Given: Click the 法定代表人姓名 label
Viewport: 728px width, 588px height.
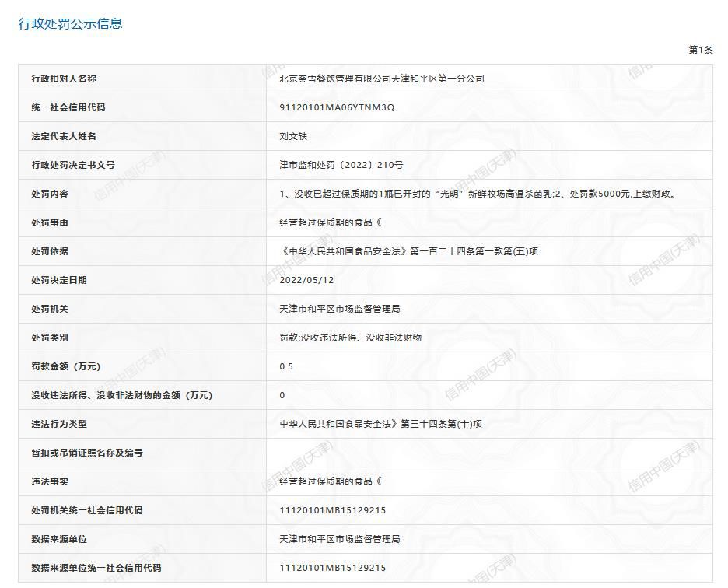Looking at the screenshot, I should coord(64,136).
